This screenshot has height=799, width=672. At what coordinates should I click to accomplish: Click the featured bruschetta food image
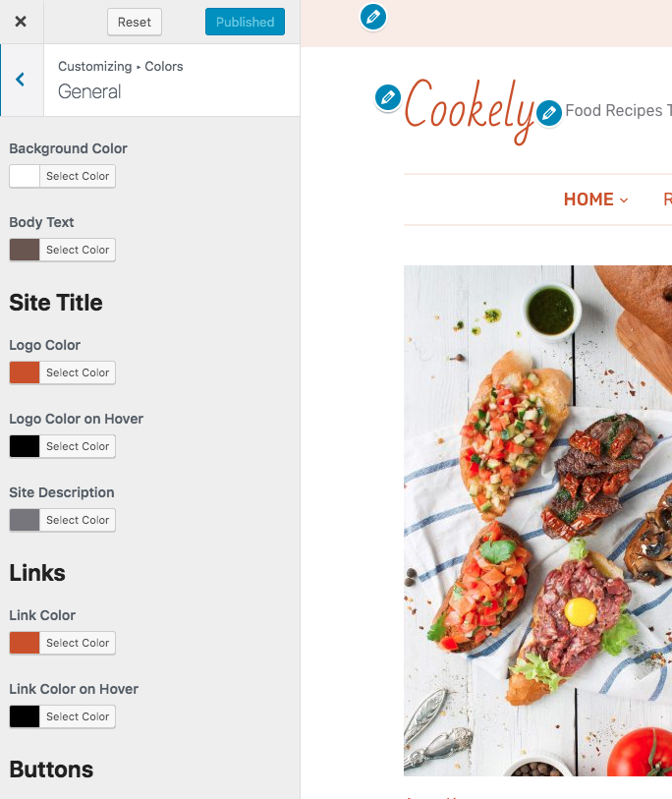[x=537, y=520]
